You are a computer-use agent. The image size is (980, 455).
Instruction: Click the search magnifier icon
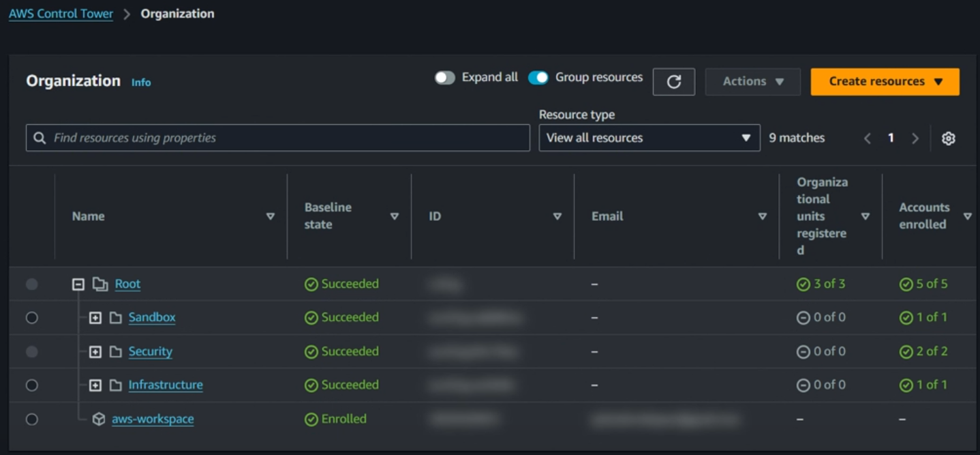point(40,138)
